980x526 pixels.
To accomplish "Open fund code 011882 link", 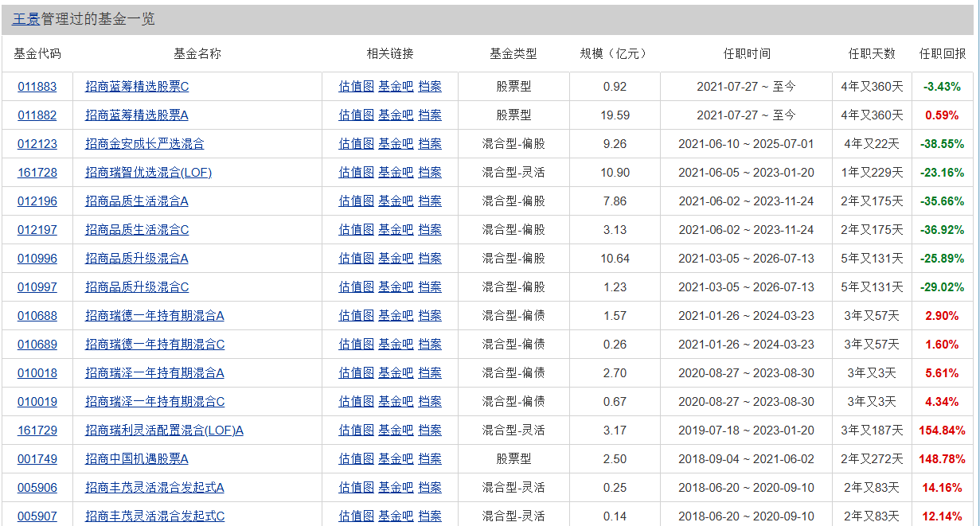I will tap(37, 115).
